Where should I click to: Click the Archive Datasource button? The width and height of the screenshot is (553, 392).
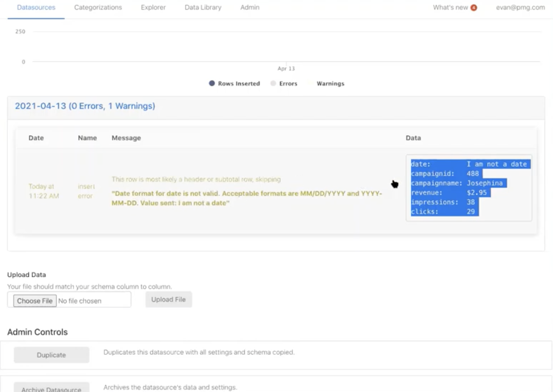(x=51, y=388)
